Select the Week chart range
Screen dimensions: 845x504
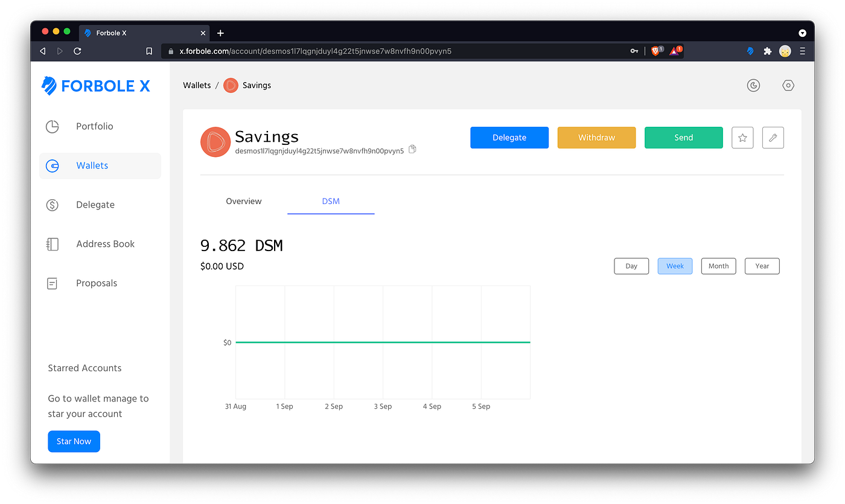[x=675, y=266]
